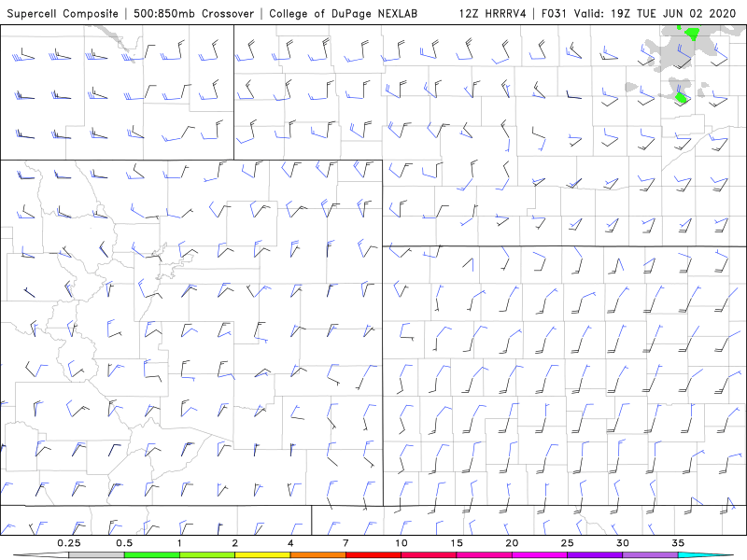Click the "Supercell Composite" title text

pyautogui.click(x=63, y=13)
